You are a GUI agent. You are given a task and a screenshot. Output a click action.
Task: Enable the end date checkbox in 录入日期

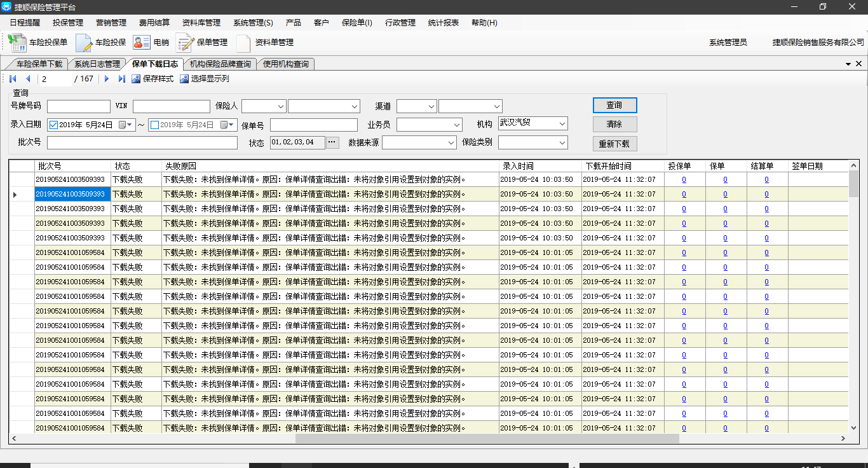[154, 125]
